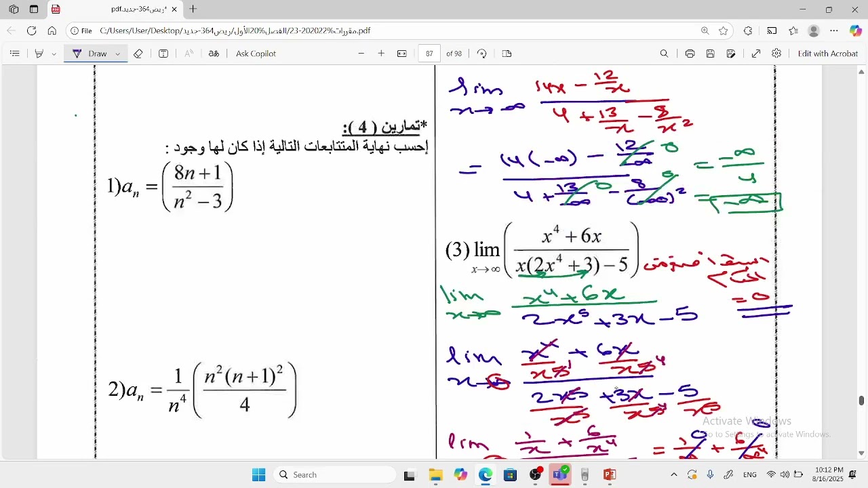This screenshot has width=868, height=488.
Task: Click the address bar file URL
Action: (x=235, y=30)
